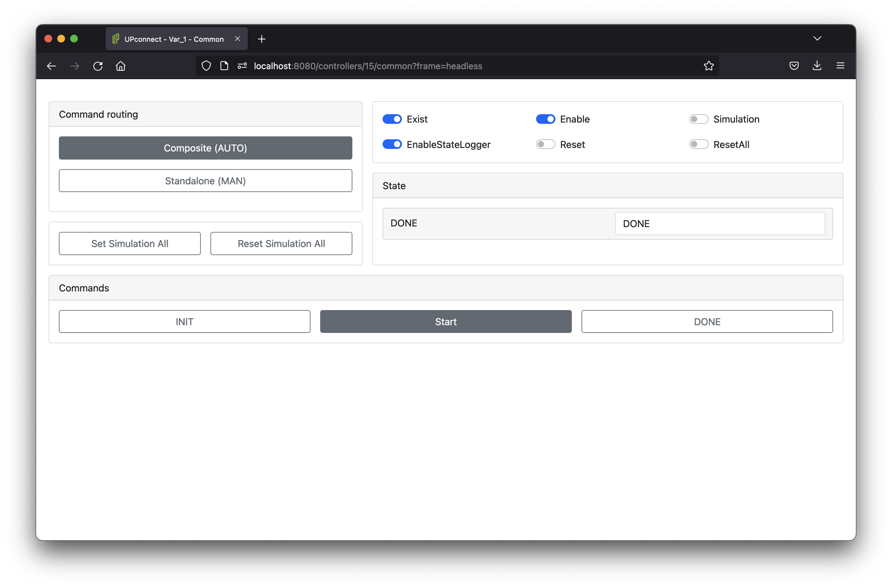
Task: Click the shield tracking protection icon
Action: (x=206, y=66)
